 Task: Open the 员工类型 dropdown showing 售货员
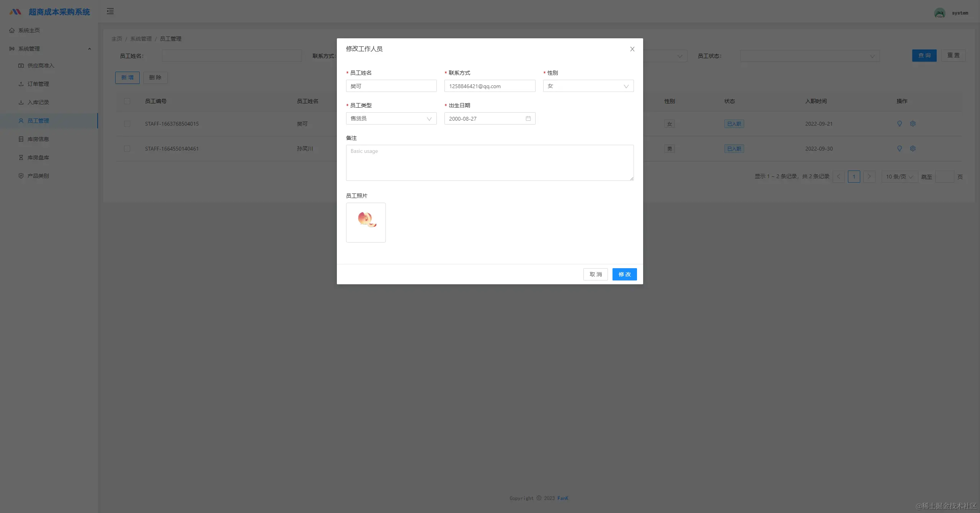(x=391, y=118)
